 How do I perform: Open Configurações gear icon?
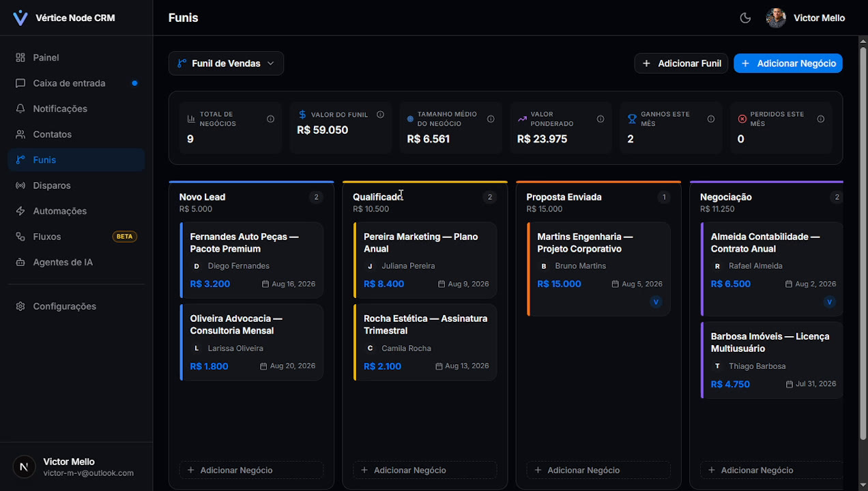[20, 306]
